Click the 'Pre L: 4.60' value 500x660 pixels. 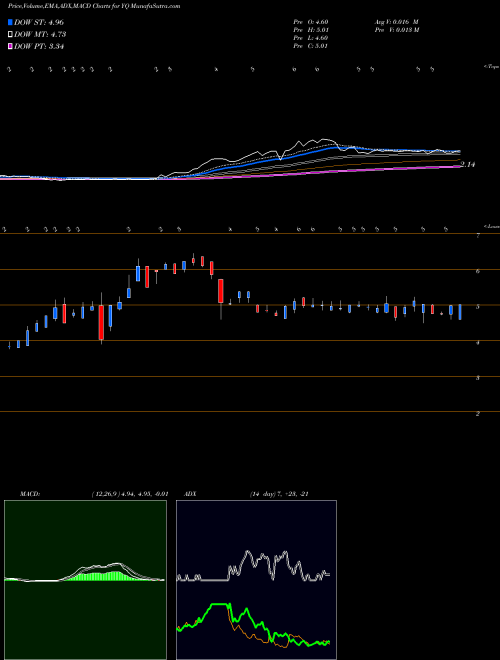tap(311, 38)
